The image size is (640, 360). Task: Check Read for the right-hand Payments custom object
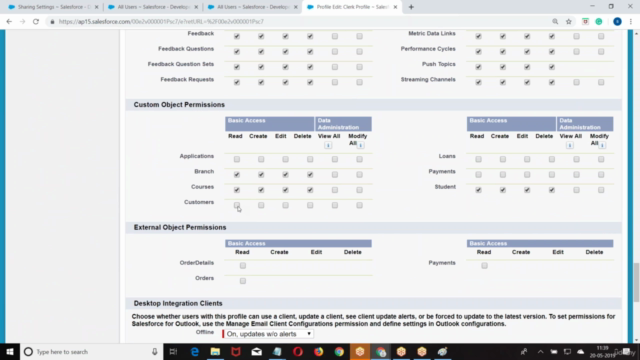pyautogui.click(x=478, y=175)
